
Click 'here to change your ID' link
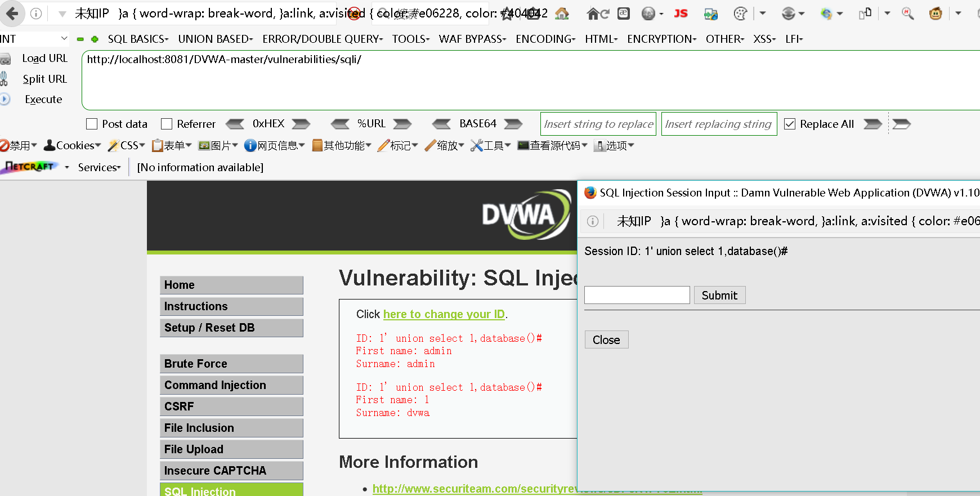point(444,314)
